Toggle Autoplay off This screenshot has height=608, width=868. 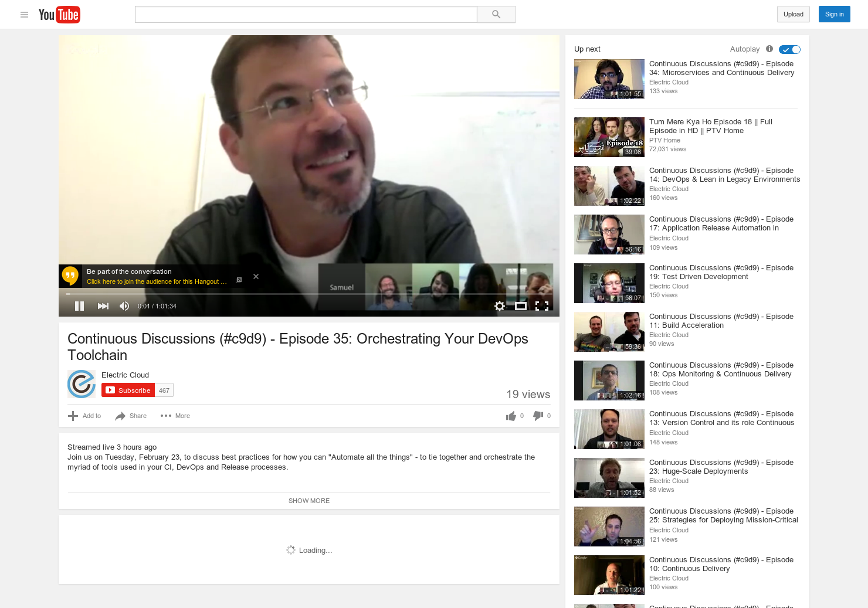coord(789,49)
